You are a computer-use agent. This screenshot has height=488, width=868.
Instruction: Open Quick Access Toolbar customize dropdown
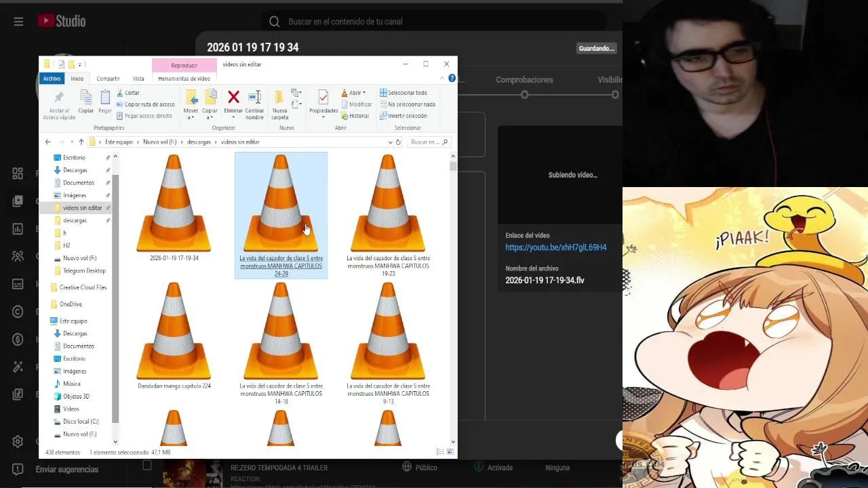(x=80, y=64)
